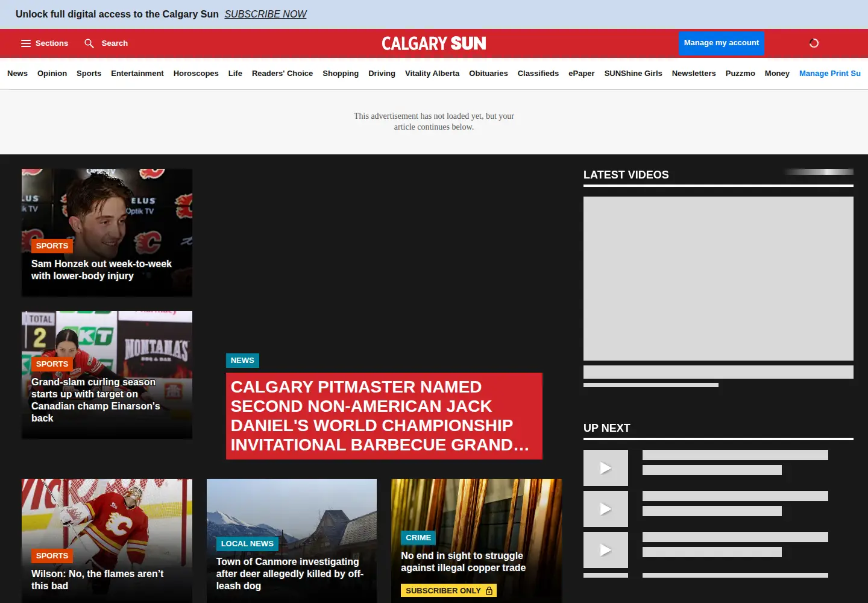
Task: Open the Opinion nav item
Action: tap(52, 74)
